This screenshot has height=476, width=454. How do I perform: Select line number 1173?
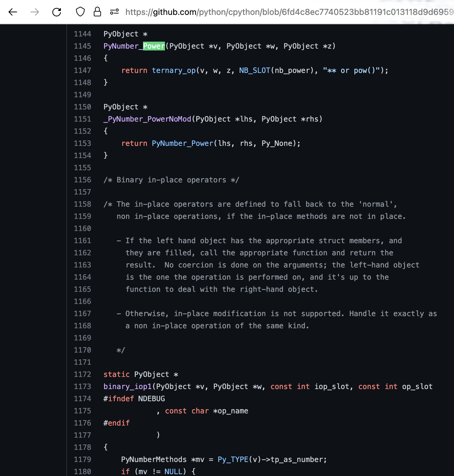click(82, 387)
